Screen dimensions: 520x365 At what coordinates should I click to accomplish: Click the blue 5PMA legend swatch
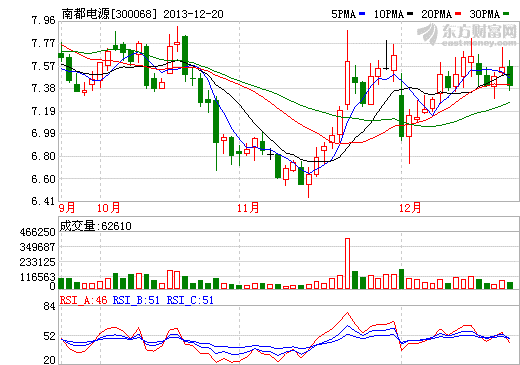pos(362,14)
